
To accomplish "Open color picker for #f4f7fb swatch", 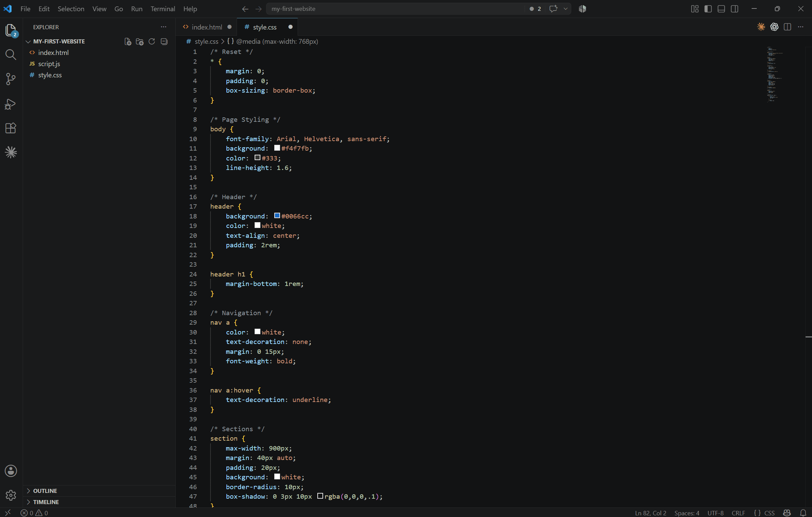I will tap(277, 148).
